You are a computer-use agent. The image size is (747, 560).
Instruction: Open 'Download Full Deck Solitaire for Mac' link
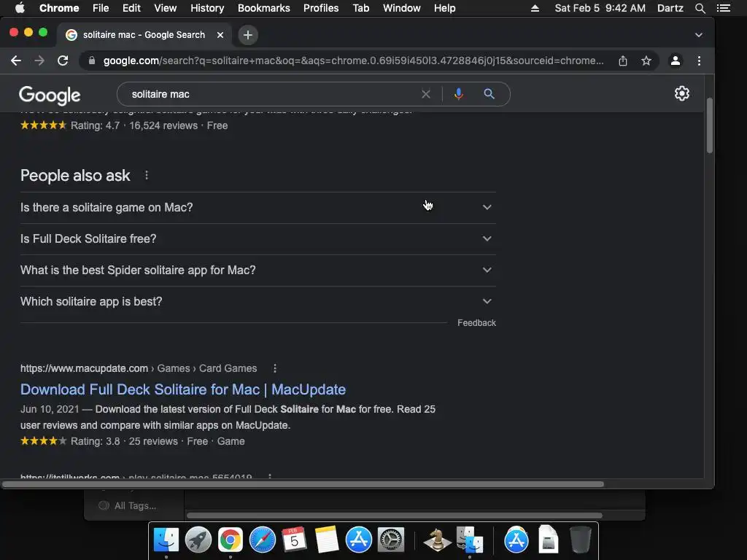pyautogui.click(x=183, y=389)
